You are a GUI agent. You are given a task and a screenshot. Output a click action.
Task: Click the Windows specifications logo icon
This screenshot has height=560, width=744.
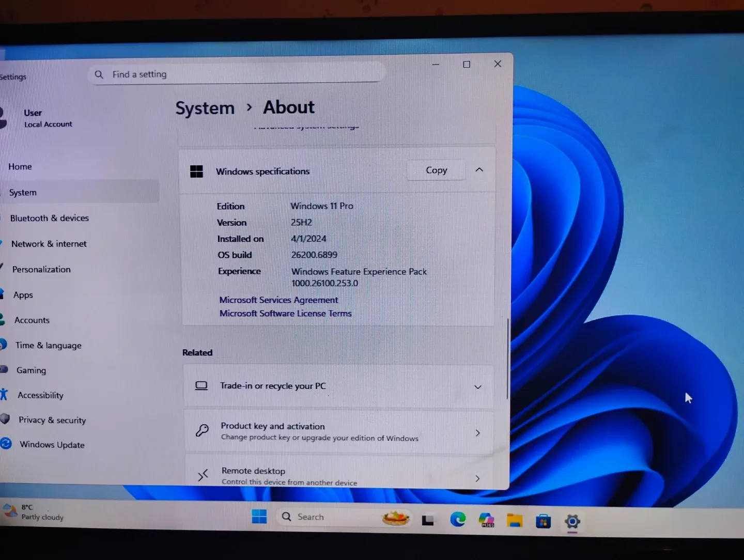tap(197, 171)
